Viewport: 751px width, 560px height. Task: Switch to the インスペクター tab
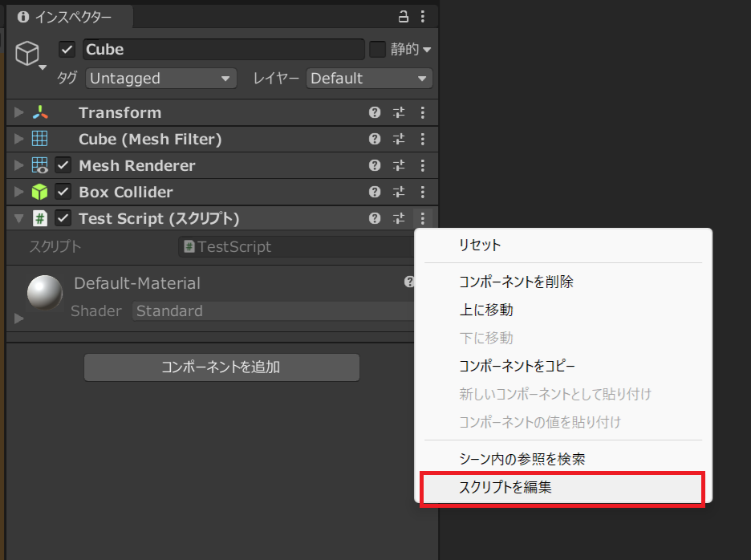[70, 17]
